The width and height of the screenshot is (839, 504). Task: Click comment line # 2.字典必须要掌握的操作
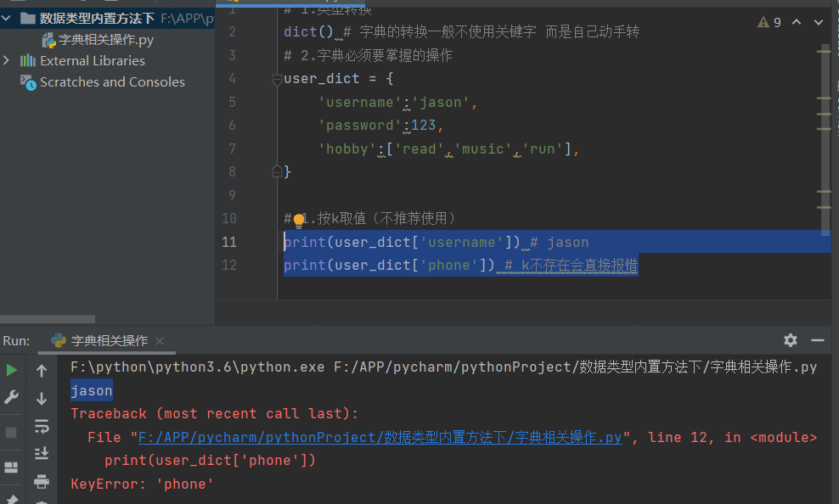tap(369, 56)
